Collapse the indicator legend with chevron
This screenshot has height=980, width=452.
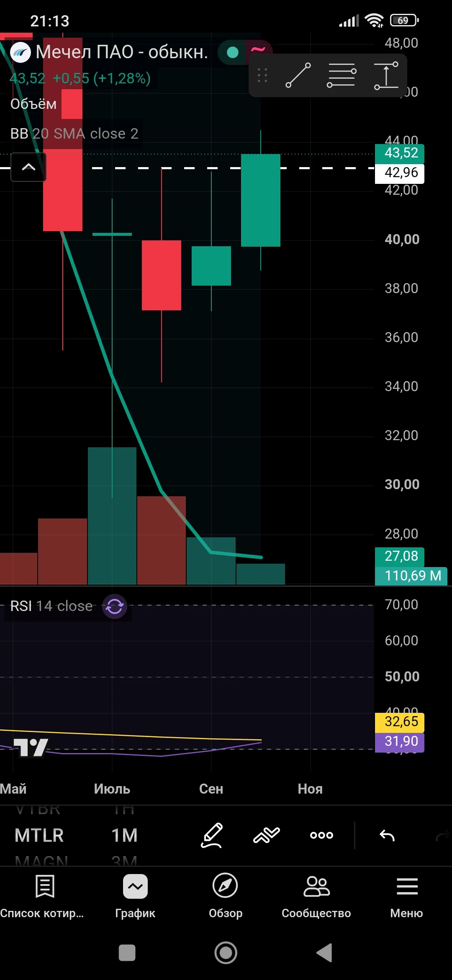28,167
